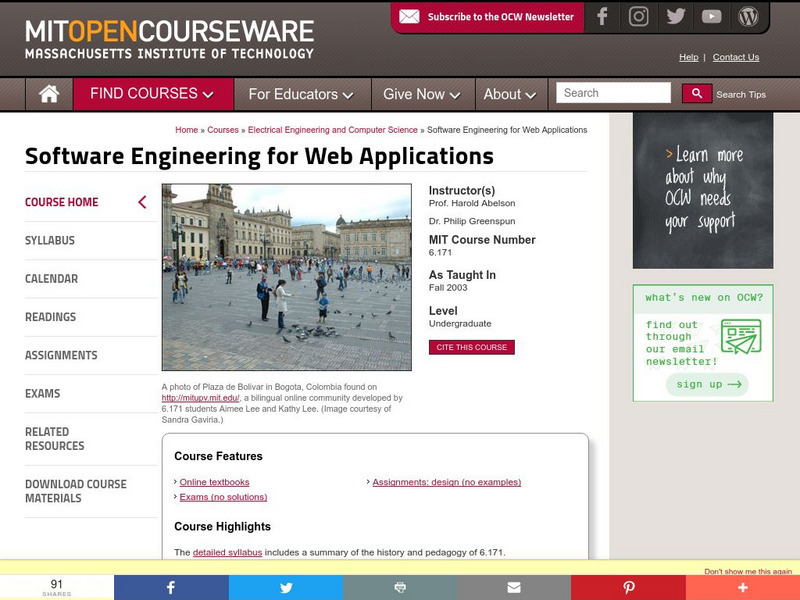Expand the Give Now menu
The width and height of the screenshot is (800, 600).
pyautogui.click(x=423, y=94)
